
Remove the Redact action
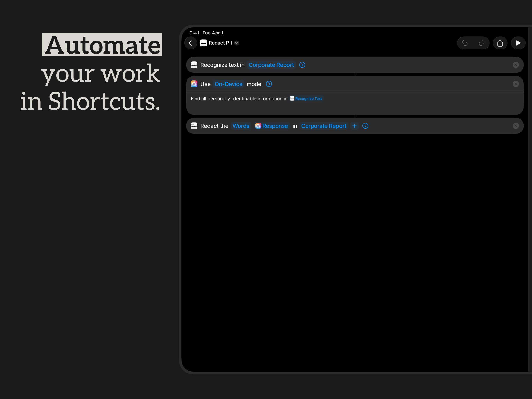pos(516,126)
